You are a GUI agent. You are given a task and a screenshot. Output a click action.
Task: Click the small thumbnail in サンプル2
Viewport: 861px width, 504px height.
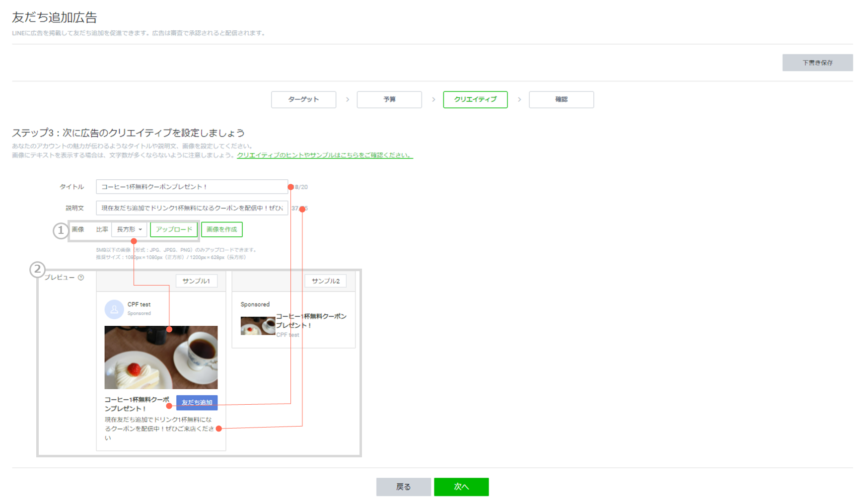click(x=258, y=326)
